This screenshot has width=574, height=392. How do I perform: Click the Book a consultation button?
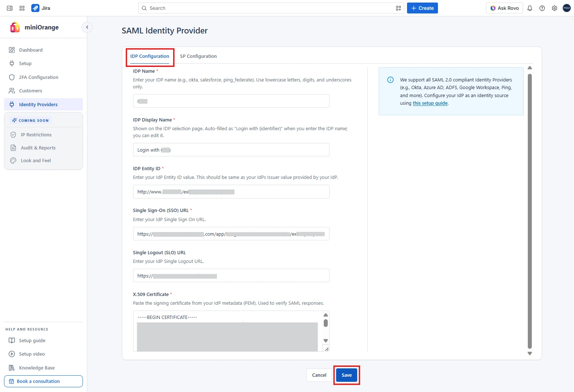[44, 381]
